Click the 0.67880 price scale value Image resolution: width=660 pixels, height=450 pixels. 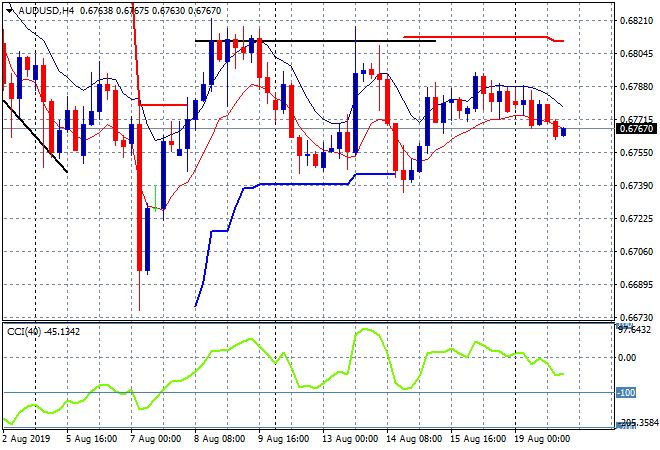637,86
